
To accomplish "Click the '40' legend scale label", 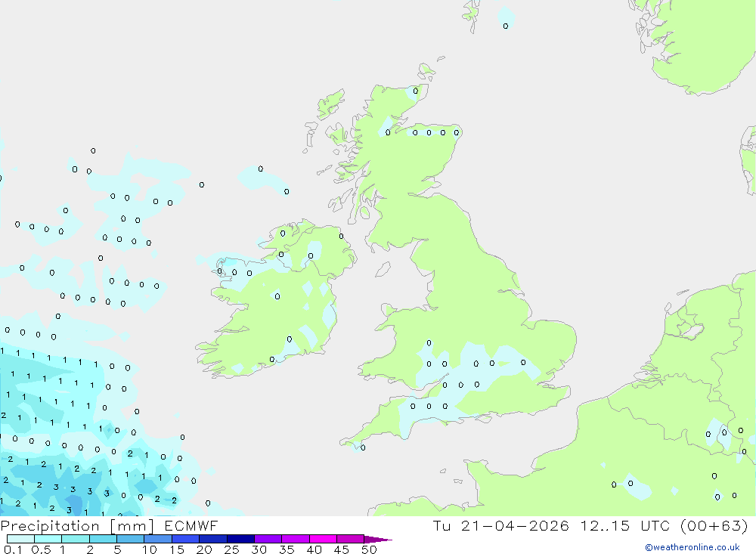I will (x=314, y=549).
